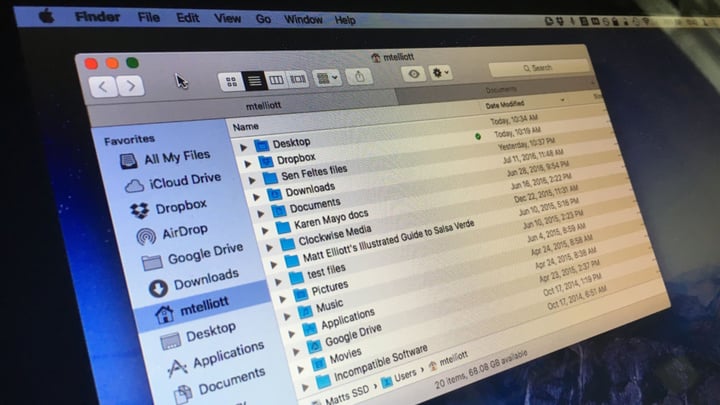Image resolution: width=720 pixels, height=405 pixels.
Task: Click the Share toolbar button
Action: (359, 76)
